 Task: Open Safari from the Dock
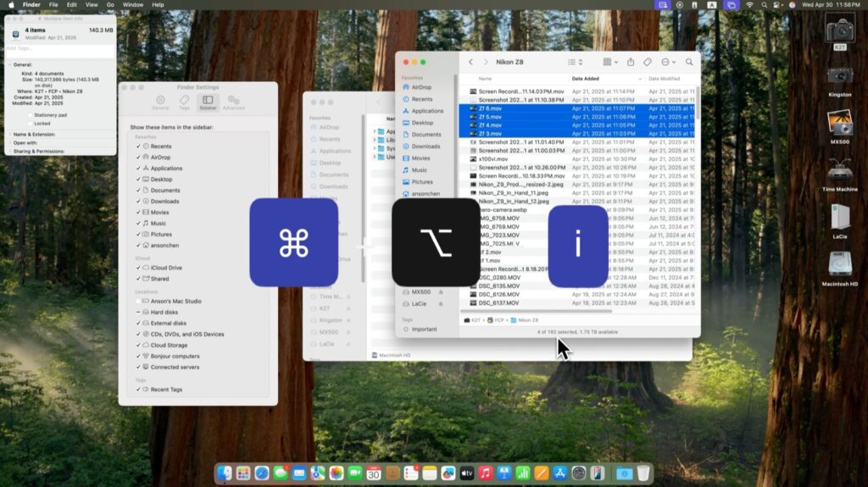click(x=262, y=473)
